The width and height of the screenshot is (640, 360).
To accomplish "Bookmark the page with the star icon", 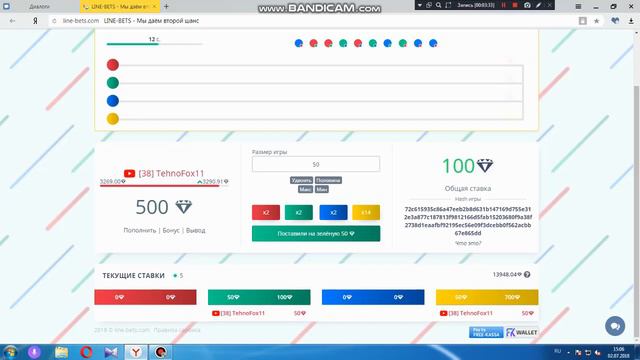I will (x=596, y=21).
